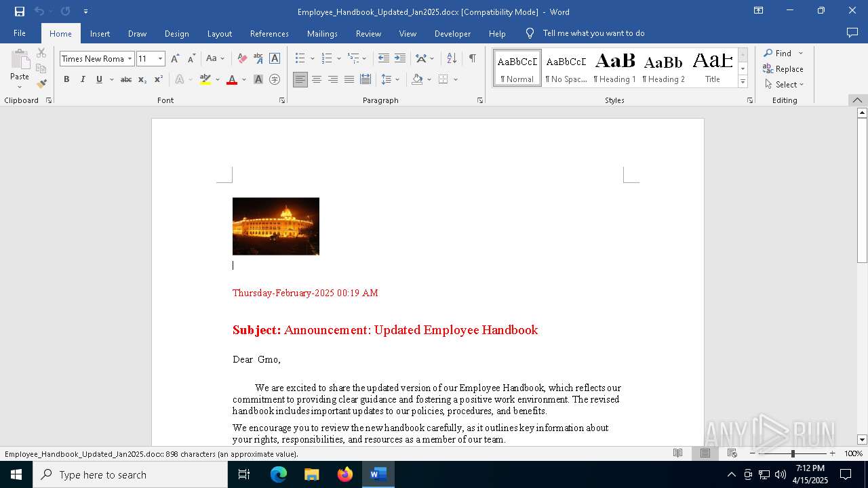Decrease paragraph indent

tap(384, 58)
